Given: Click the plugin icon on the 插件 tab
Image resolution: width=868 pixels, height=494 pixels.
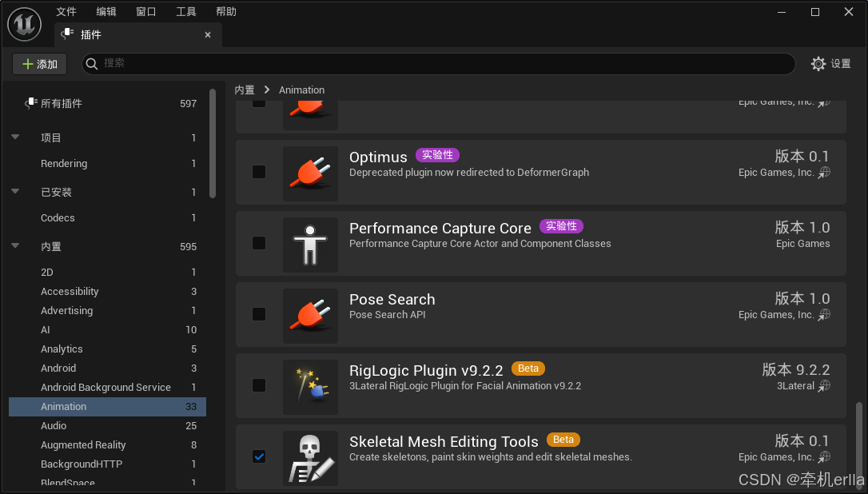Looking at the screenshot, I should 67,34.
